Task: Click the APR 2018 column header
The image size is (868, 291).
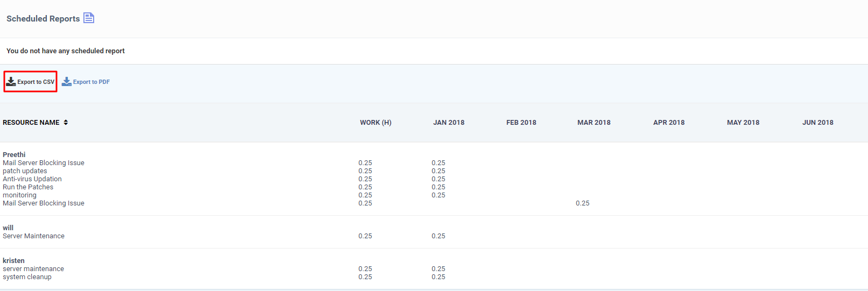Action: [x=669, y=123]
